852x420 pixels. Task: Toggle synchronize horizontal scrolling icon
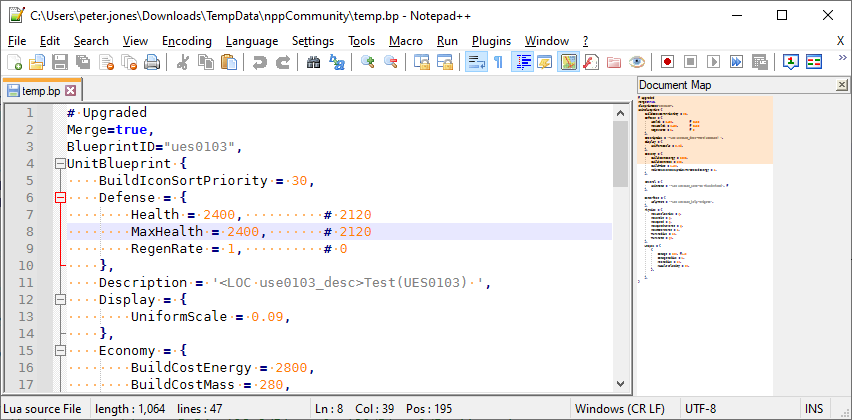445,62
